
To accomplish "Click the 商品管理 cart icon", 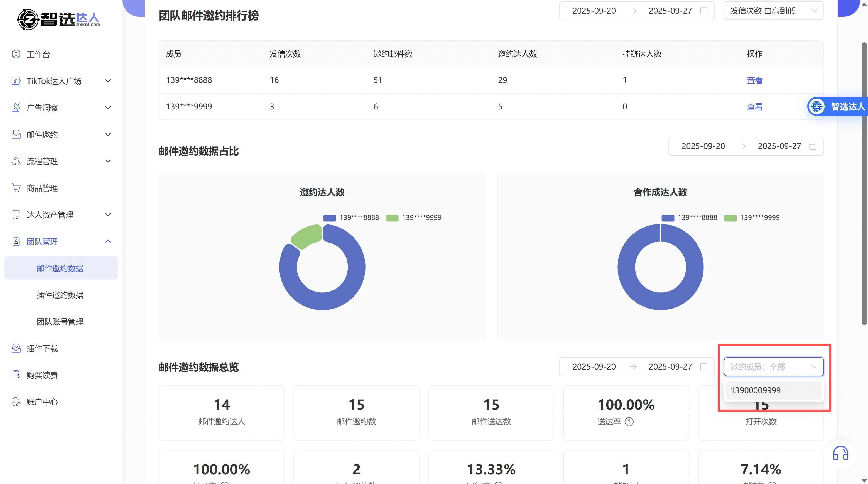I will [16, 187].
